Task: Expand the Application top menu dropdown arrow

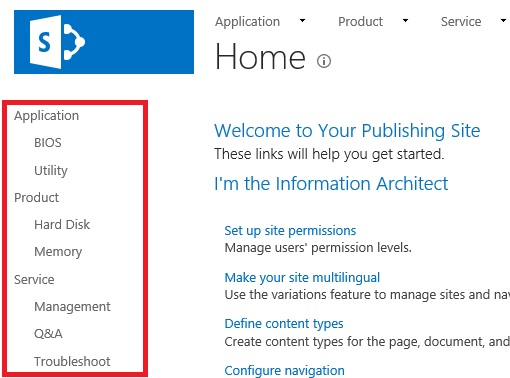Action: click(302, 21)
